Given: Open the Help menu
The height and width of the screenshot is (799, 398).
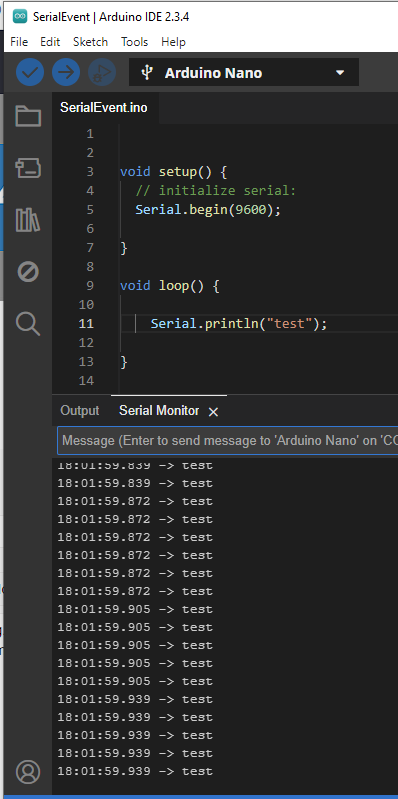Looking at the screenshot, I should tap(173, 42).
